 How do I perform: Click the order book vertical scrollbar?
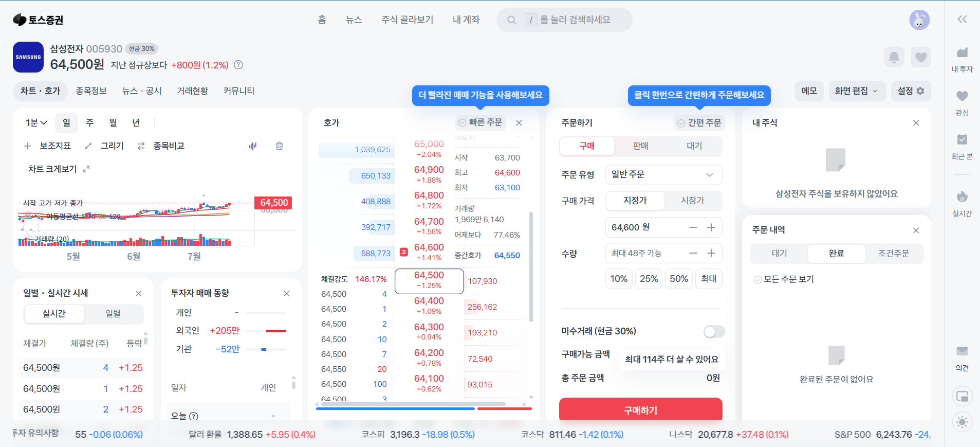click(531, 267)
